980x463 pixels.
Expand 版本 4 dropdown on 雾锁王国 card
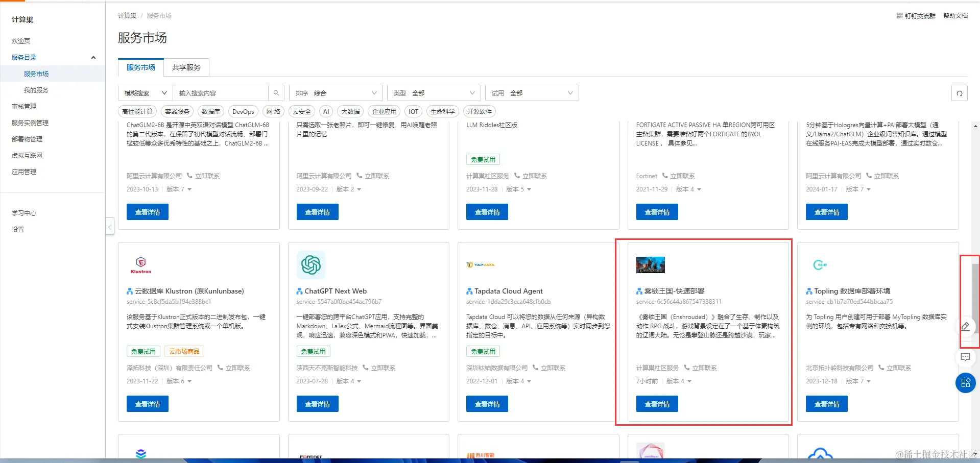(x=679, y=381)
